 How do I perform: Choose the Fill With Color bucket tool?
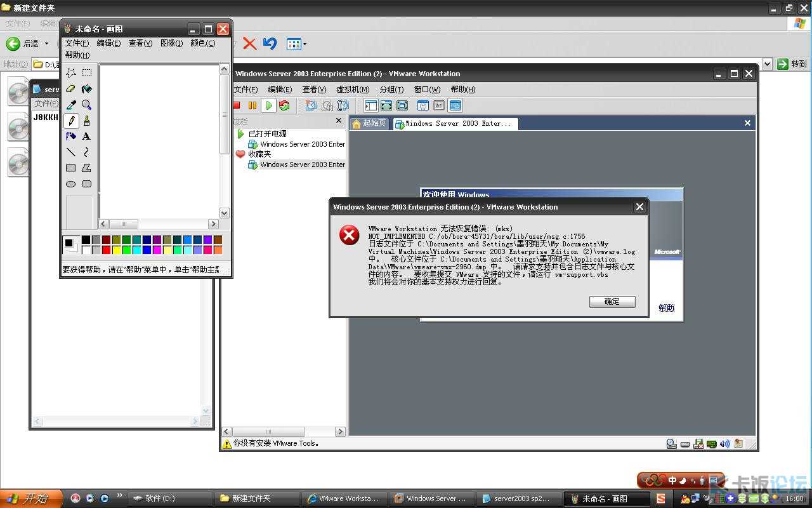[87, 89]
